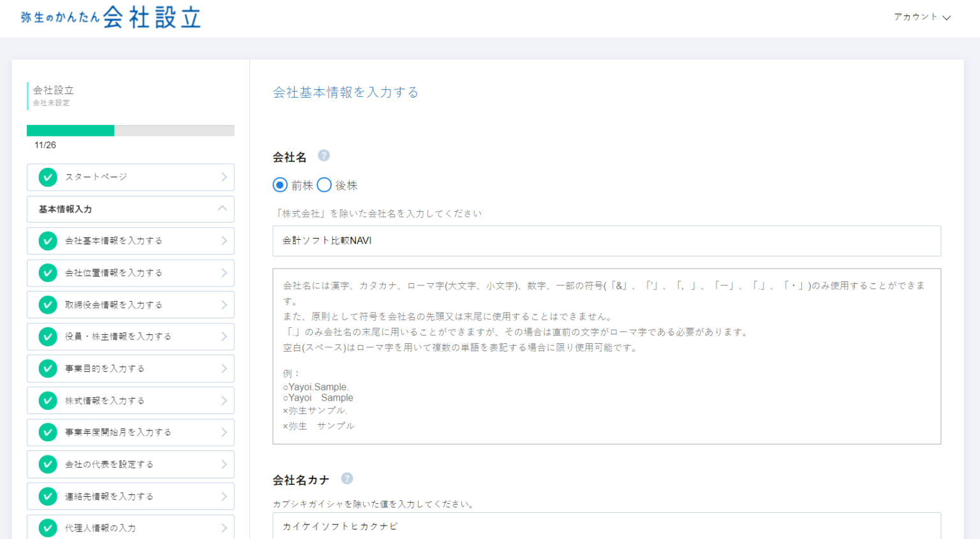Click the 11/26 setup progress bar
980x539 pixels.
point(130,131)
